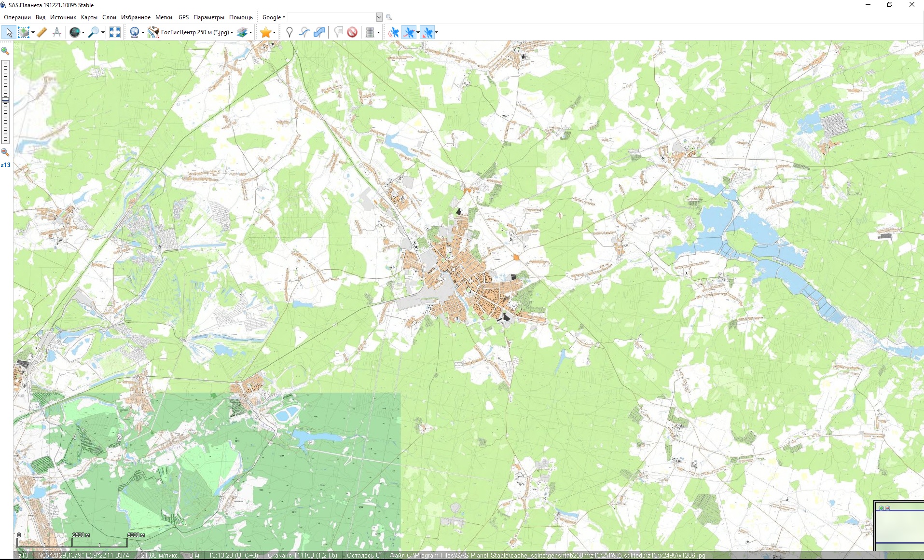Viewport: 924px width, 560px height.
Task: Toggle the arrow pointer move mode
Action: tap(9, 32)
